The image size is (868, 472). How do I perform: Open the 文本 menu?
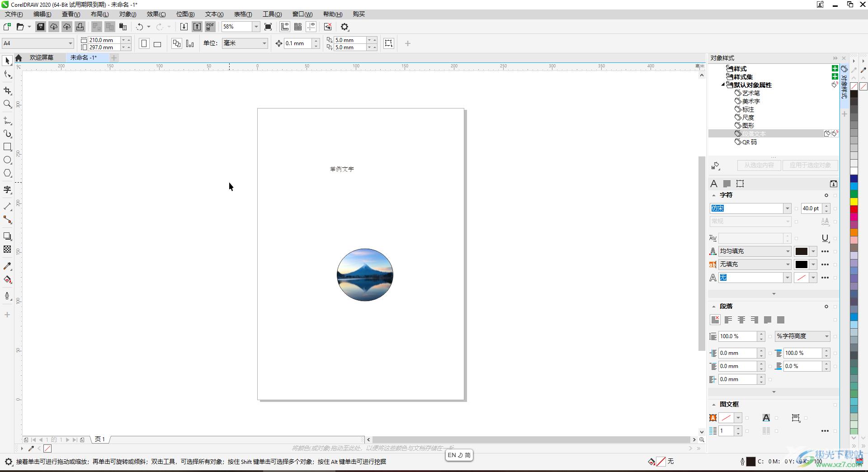click(x=214, y=14)
